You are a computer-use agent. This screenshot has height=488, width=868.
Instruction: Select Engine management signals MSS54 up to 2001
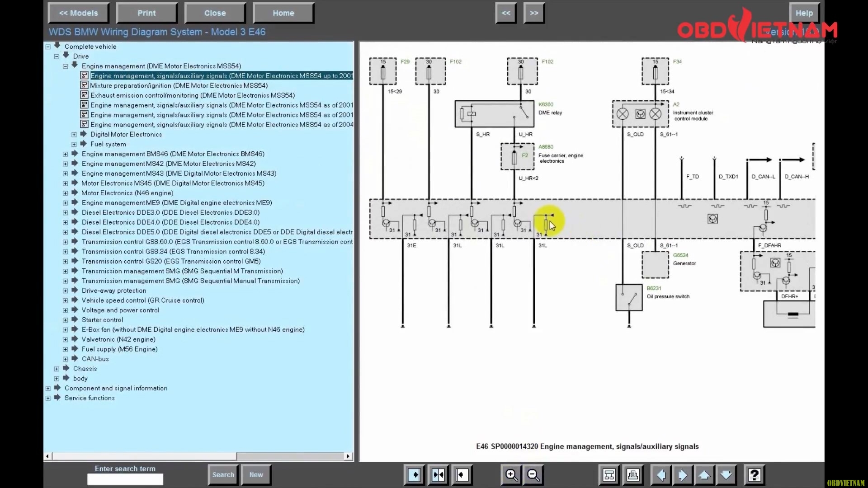click(x=222, y=75)
